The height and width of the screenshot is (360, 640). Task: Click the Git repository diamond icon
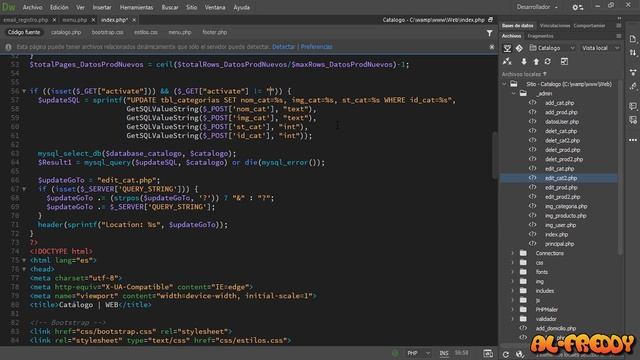click(519, 48)
